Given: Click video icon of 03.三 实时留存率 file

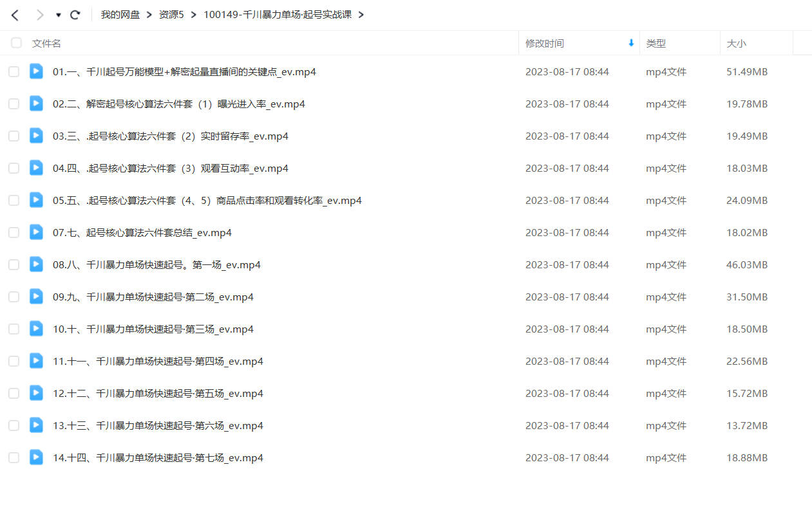Looking at the screenshot, I should (x=36, y=136).
